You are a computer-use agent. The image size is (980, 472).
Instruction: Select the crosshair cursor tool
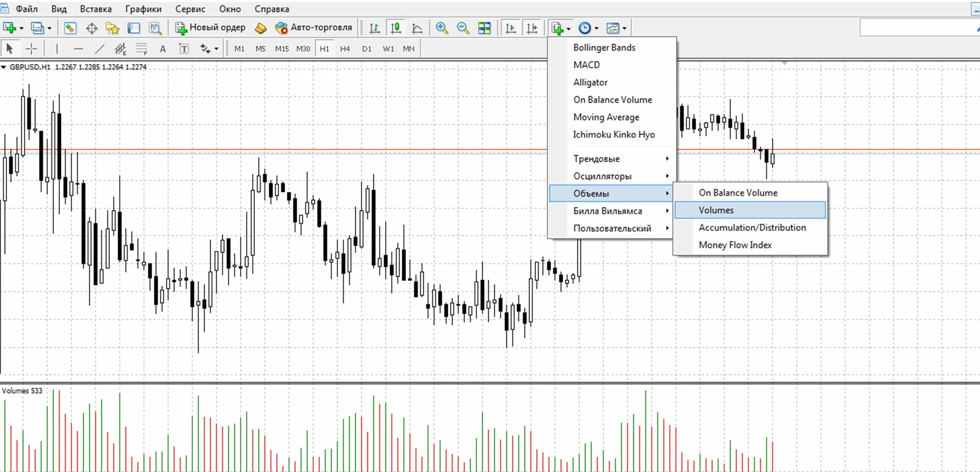point(31,49)
